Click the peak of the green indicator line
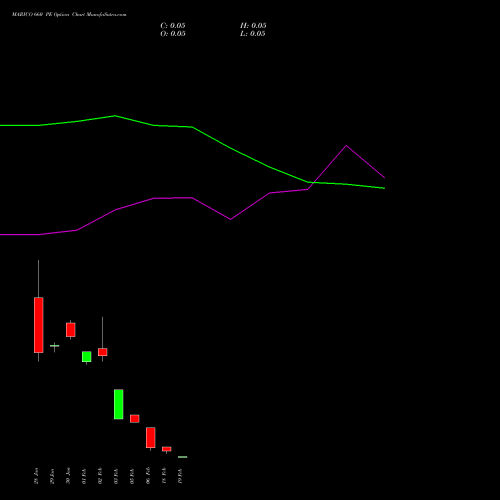The image size is (500, 500). (x=115, y=116)
